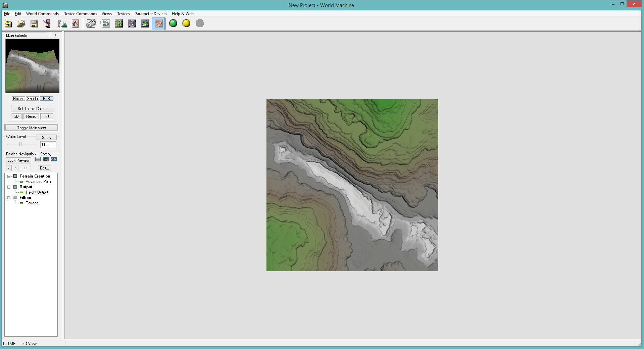The height and width of the screenshot is (349, 644).
Task: Click the dice randomize icon
Action: point(91,23)
